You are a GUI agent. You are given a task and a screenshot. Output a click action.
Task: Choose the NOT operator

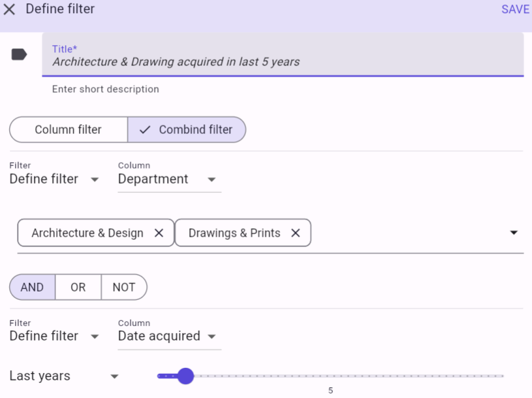[123, 287]
